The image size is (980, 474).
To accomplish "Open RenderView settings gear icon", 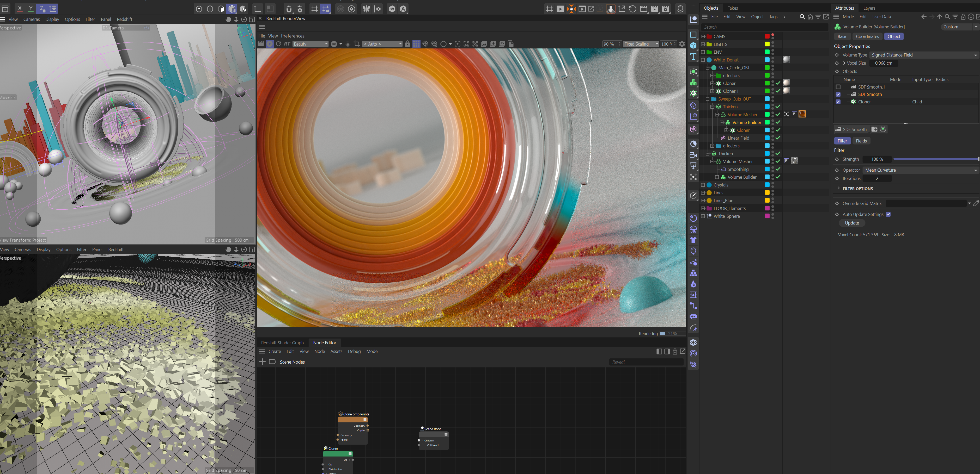I will tap(682, 44).
